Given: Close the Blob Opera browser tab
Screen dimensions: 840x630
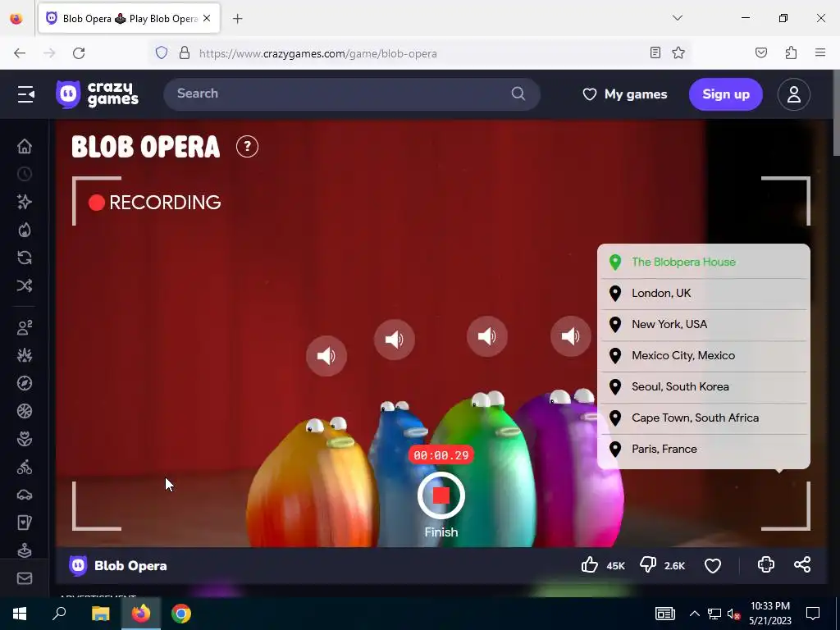Looking at the screenshot, I should (x=207, y=18).
